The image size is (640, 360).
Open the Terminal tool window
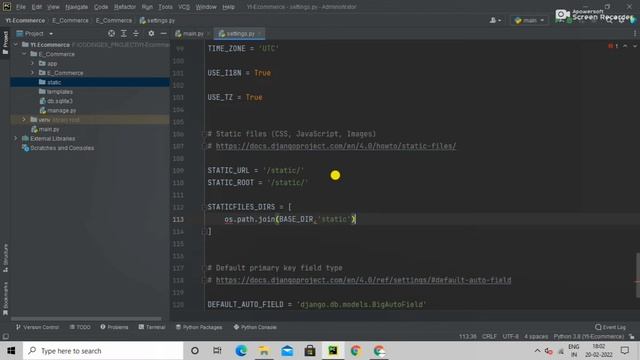click(152, 327)
